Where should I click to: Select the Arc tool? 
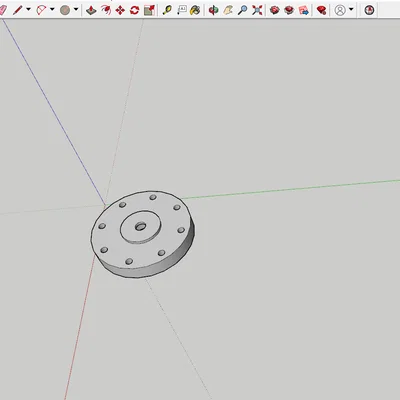(x=41, y=10)
